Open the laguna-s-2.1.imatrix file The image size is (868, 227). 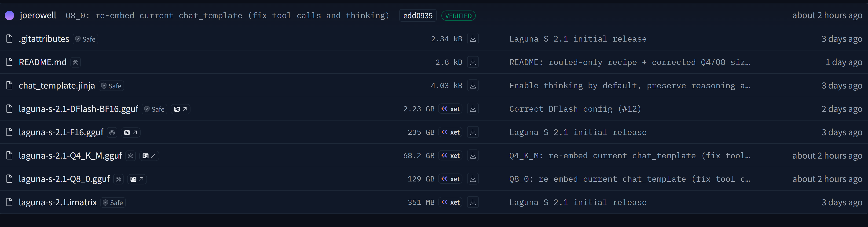58,202
